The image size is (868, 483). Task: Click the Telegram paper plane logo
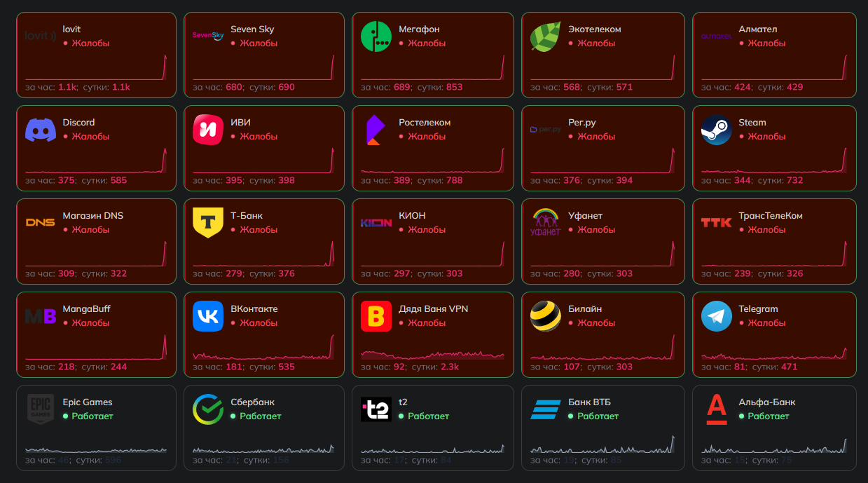pos(717,316)
